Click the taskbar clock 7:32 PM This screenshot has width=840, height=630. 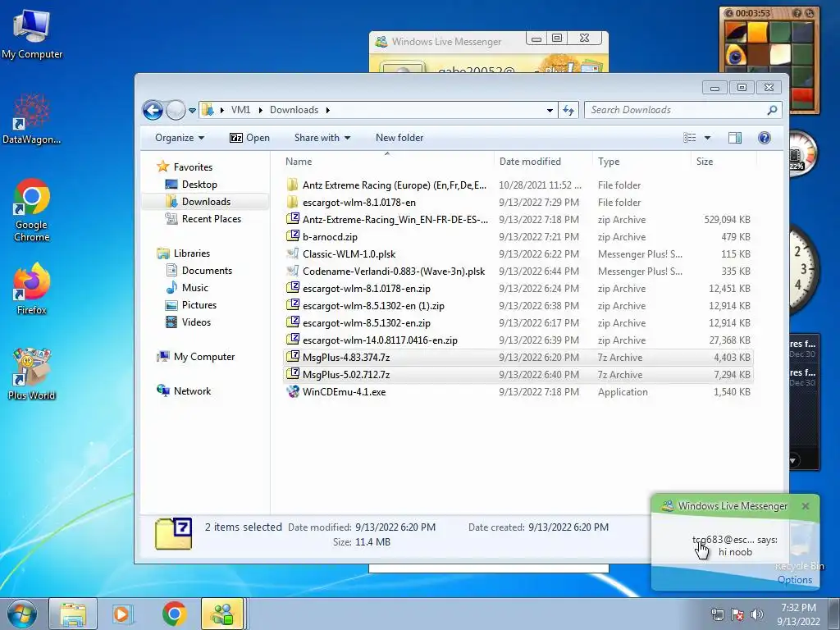pos(798,614)
